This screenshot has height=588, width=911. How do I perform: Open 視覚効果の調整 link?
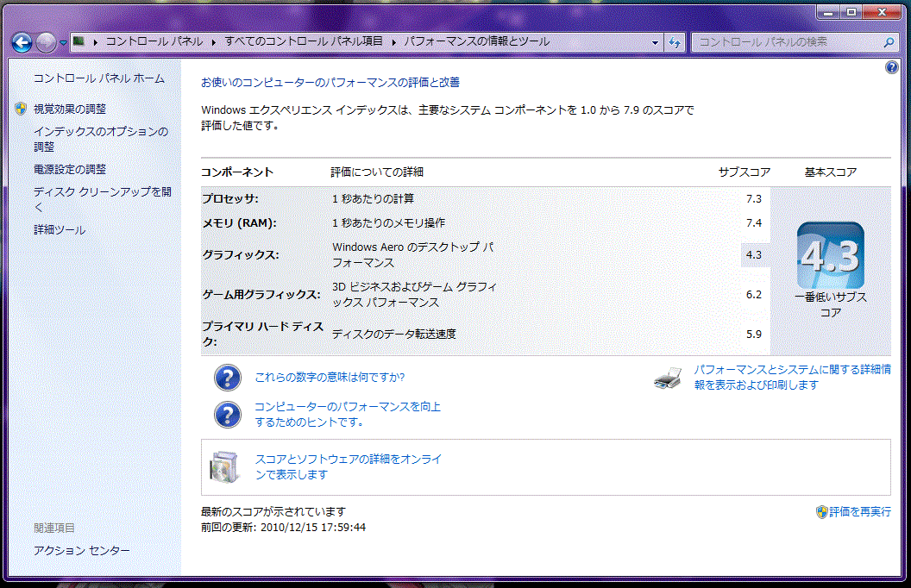[70, 109]
